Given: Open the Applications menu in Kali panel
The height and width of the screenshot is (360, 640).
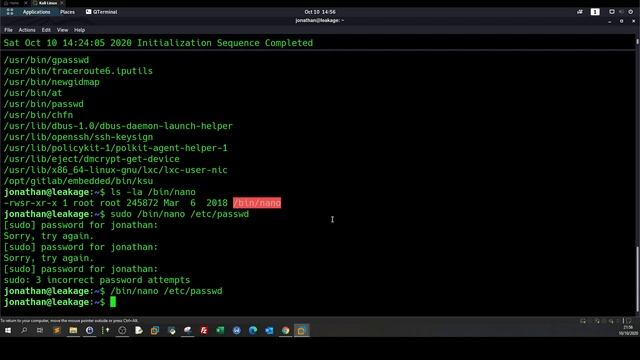Looking at the screenshot, I should click(x=36, y=12).
